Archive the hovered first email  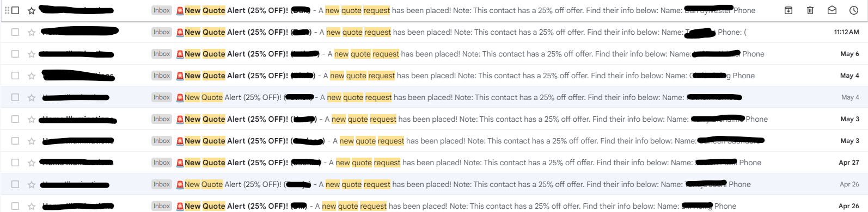pos(788,10)
